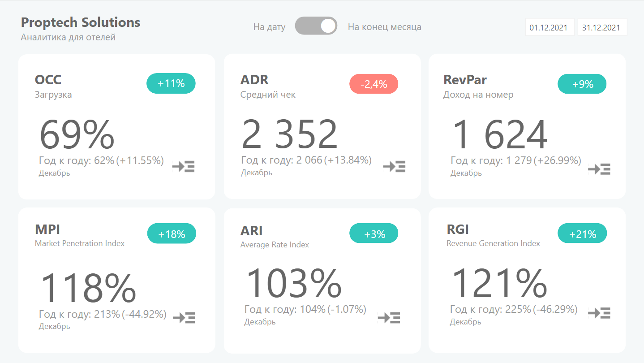Select the start date field 01.12.2021
The height and width of the screenshot is (363, 644).
click(550, 27)
